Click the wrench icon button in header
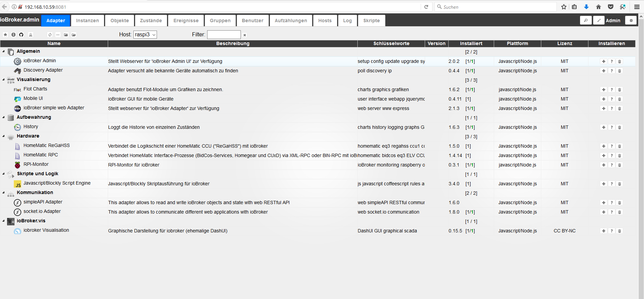 click(586, 20)
